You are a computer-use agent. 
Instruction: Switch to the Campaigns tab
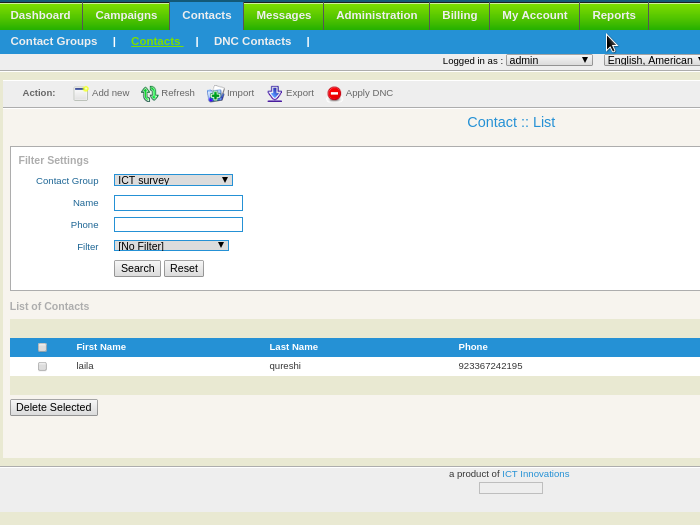pos(126,15)
